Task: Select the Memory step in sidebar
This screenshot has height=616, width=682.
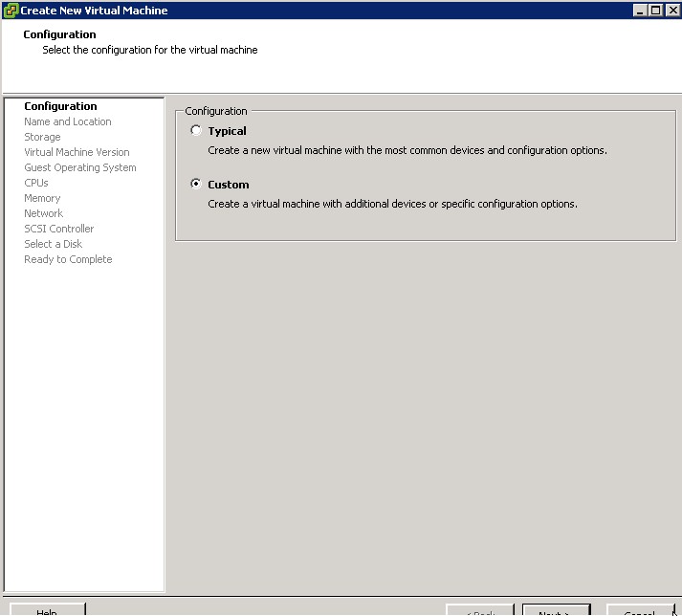Action: pos(42,198)
